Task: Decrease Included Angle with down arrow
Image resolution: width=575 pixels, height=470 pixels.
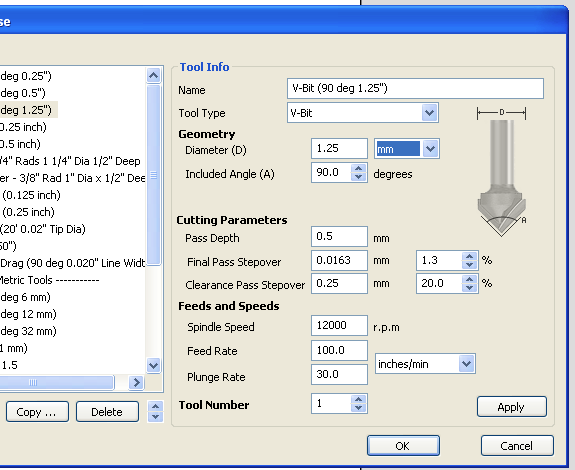Action: point(358,177)
